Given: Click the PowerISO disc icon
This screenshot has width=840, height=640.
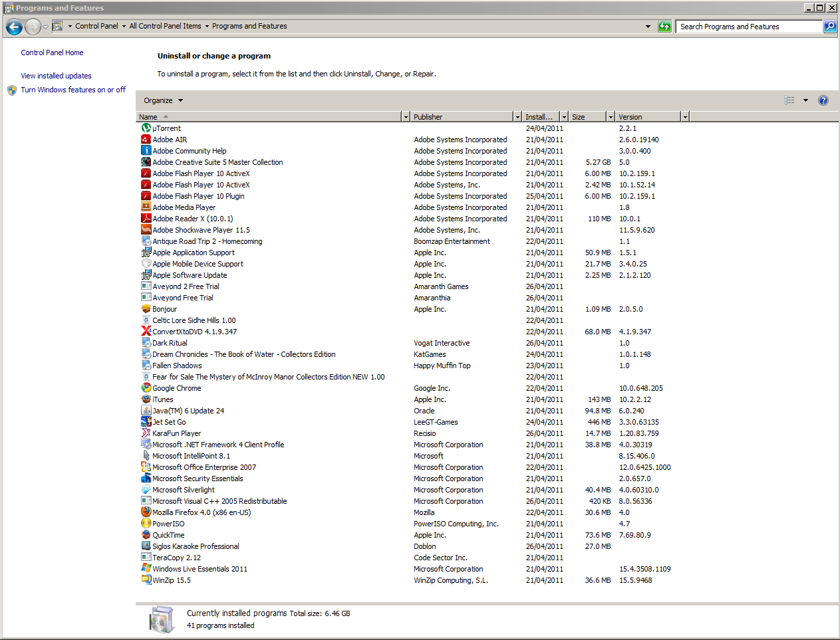Looking at the screenshot, I should [x=146, y=524].
